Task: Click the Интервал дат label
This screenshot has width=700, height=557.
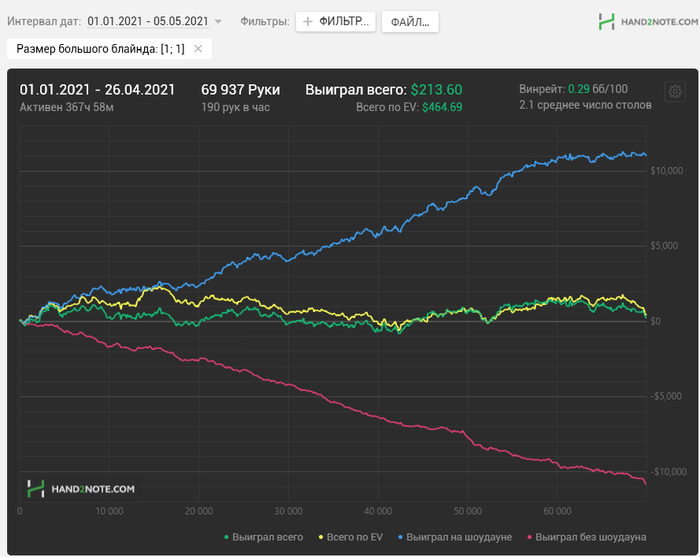Action: [44, 21]
